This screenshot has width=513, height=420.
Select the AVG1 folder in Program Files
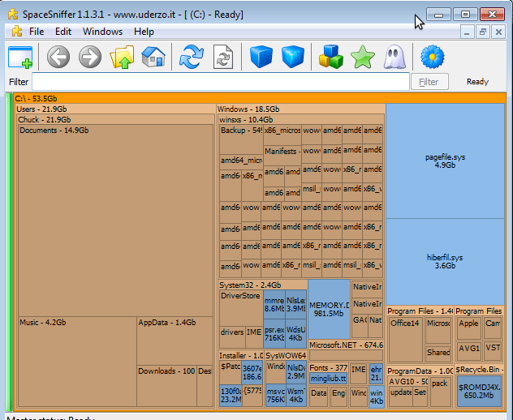468,351
